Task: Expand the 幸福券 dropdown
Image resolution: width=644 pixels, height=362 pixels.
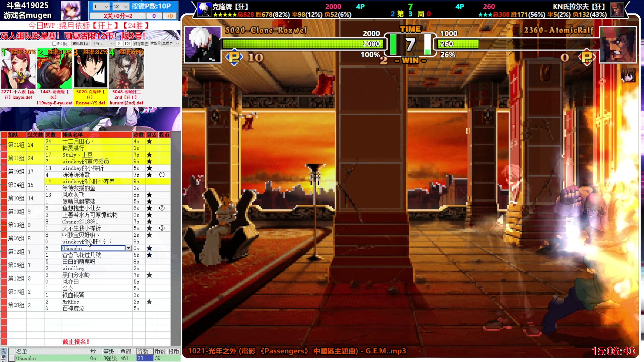Action: point(171,44)
